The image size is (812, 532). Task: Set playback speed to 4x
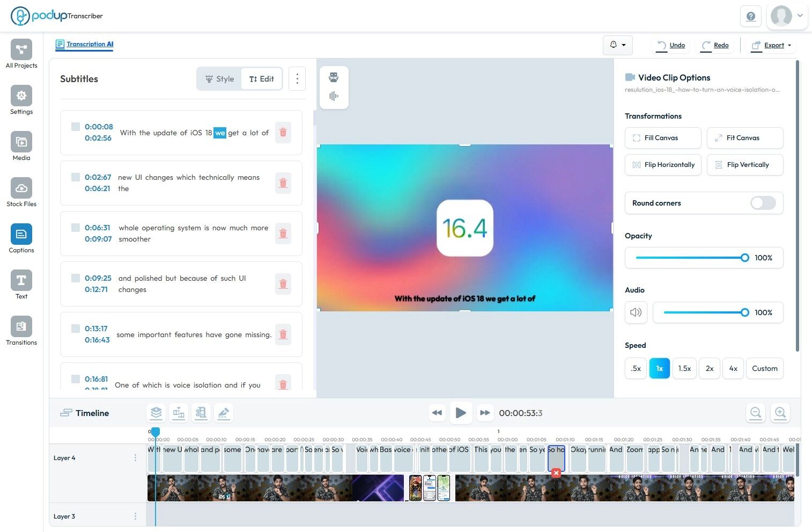coord(733,368)
